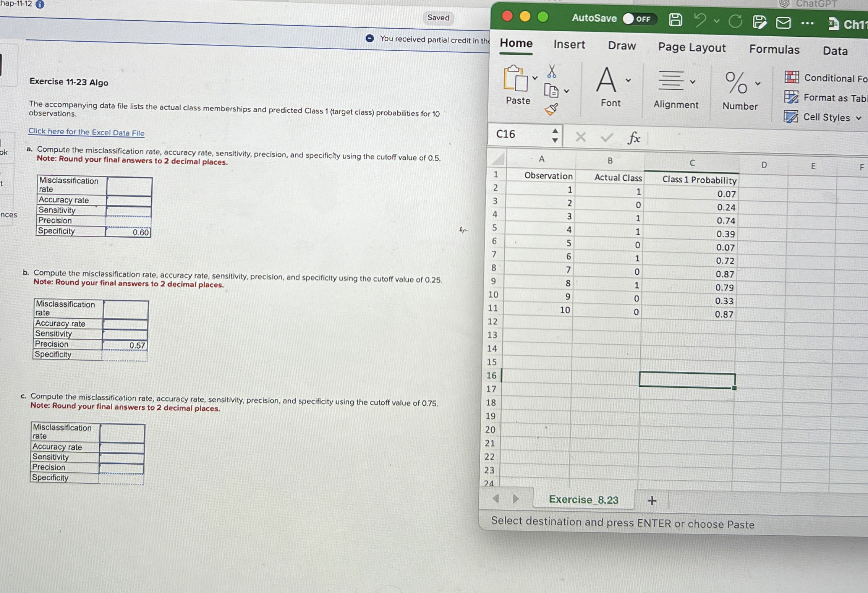The width and height of the screenshot is (868, 593).
Task: Select the row 16 header
Action: click(491, 376)
